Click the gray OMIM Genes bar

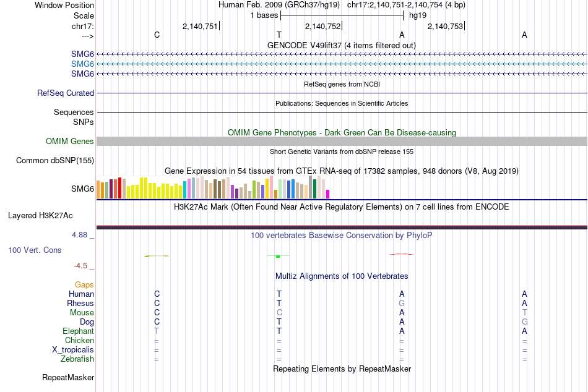(x=342, y=142)
